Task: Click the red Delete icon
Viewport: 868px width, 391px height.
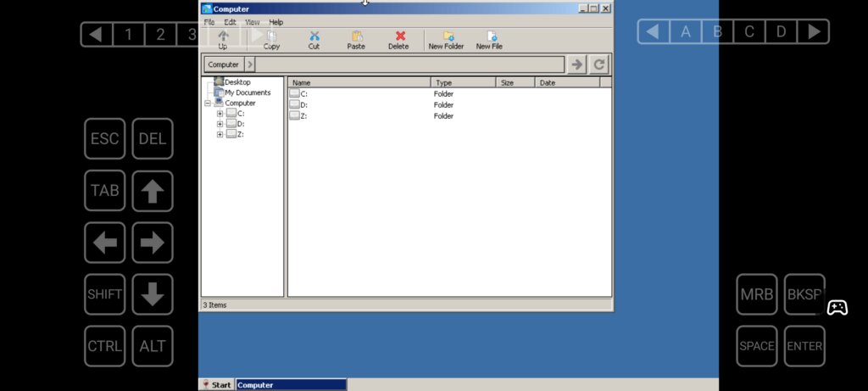Action: click(398, 36)
